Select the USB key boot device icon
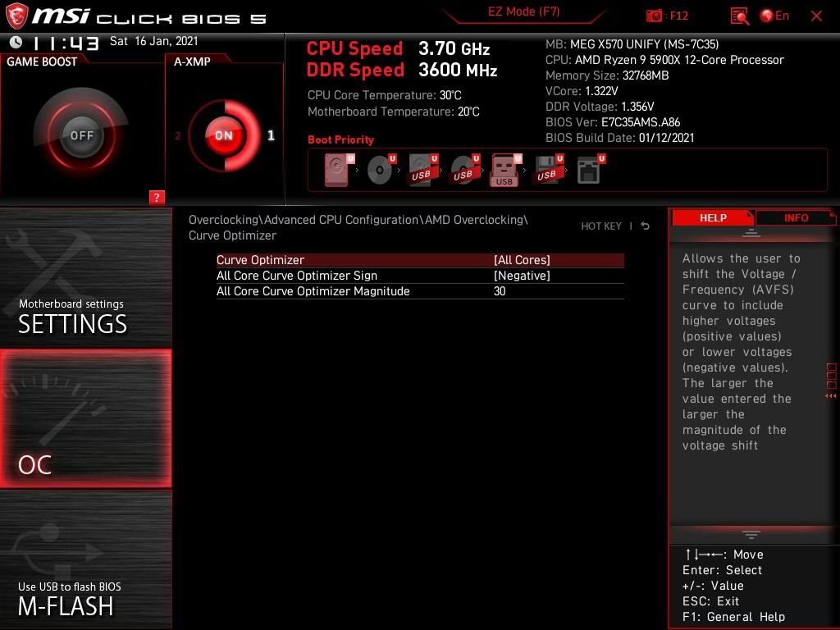Viewport: 840px width, 630px height. click(506, 171)
